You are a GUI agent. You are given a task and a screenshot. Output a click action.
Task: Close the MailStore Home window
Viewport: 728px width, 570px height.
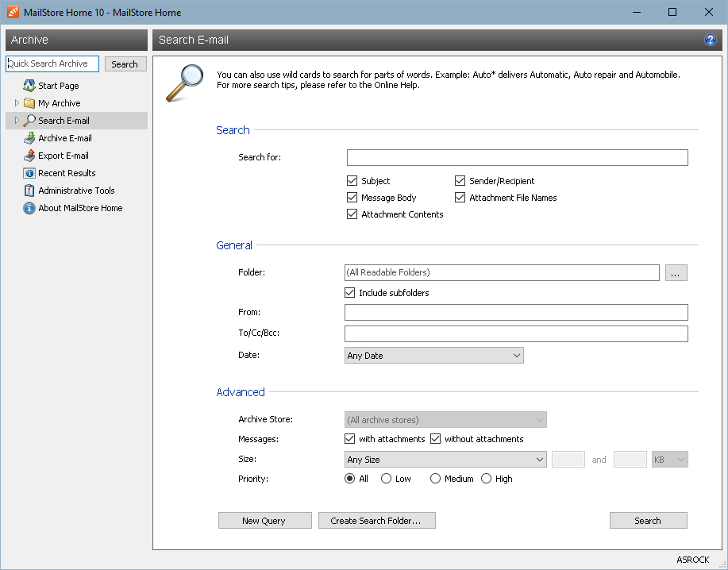(x=708, y=12)
